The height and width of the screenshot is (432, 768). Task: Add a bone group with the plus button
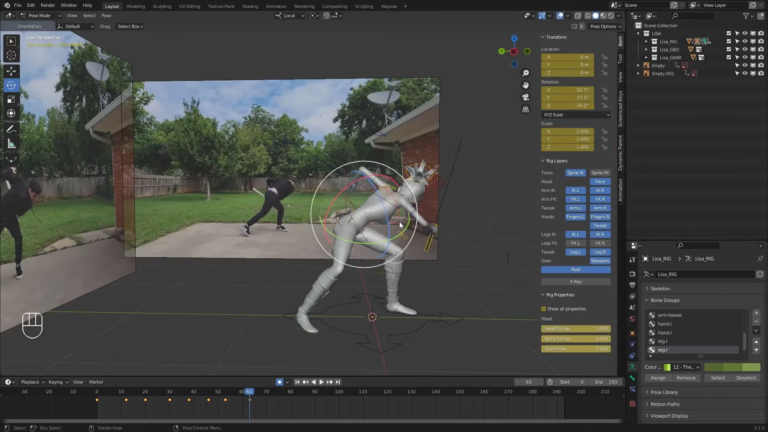pyautogui.click(x=756, y=313)
